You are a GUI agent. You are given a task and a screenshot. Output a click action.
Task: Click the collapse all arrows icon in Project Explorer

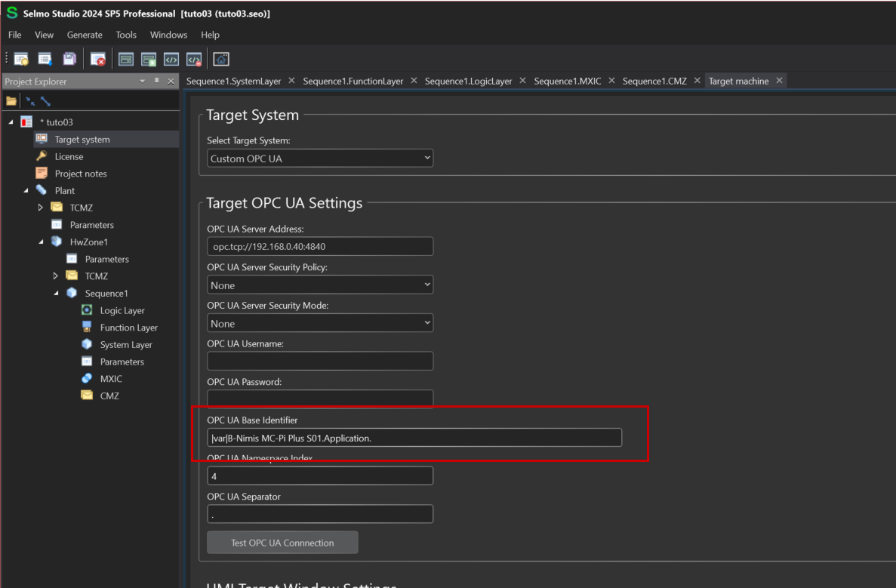[x=29, y=101]
